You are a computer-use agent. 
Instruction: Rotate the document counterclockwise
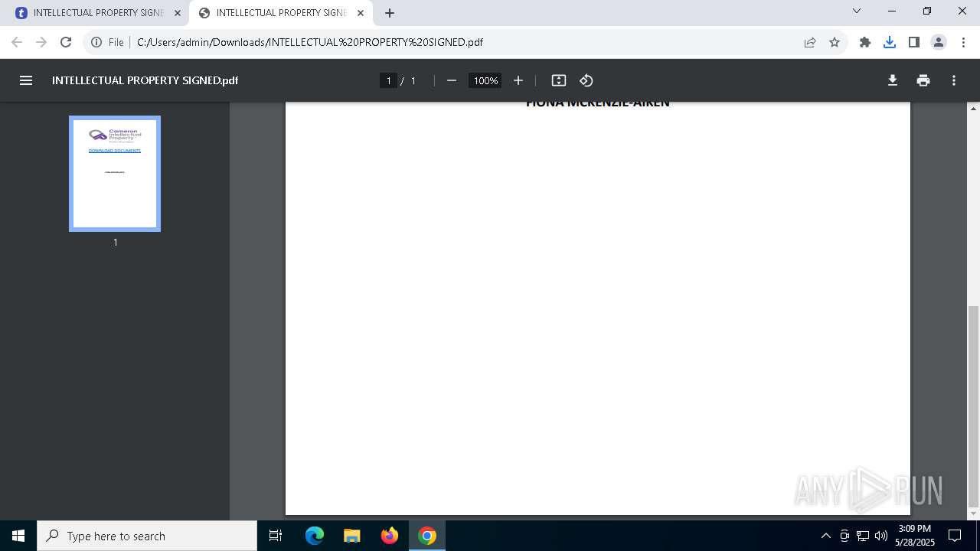[x=586, y=80]
